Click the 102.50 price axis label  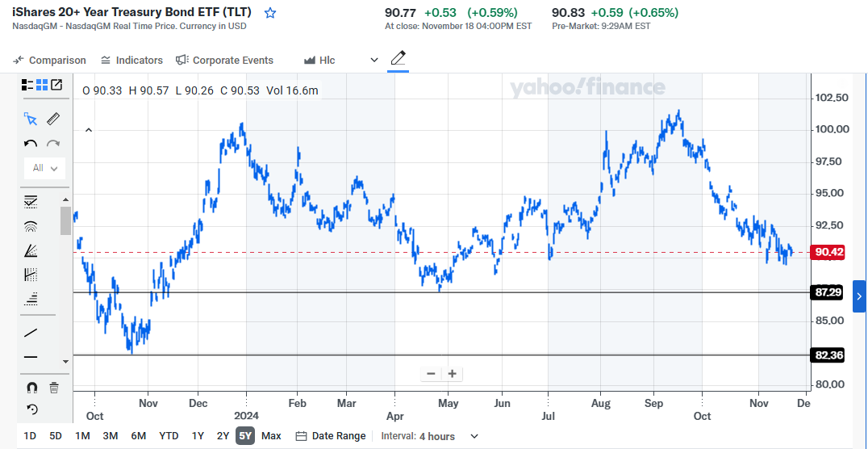[x=831, y=98]
